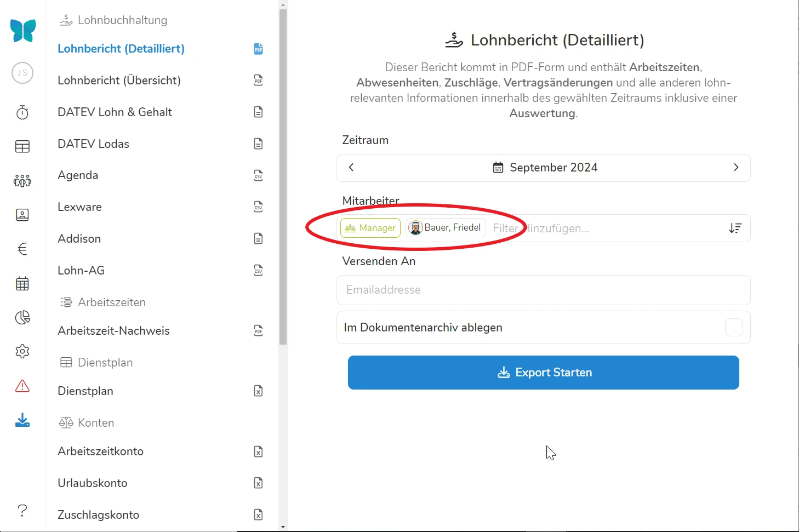The image size is (799, 532).
Task: Click the export list vertical scrollbar
Action: pyautogui.click(x=283, y=175)
